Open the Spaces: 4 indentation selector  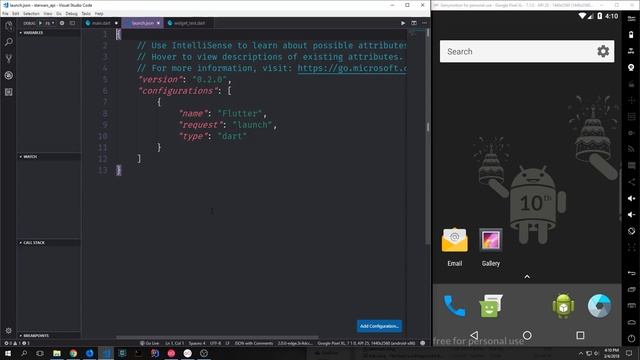point(197,343)
